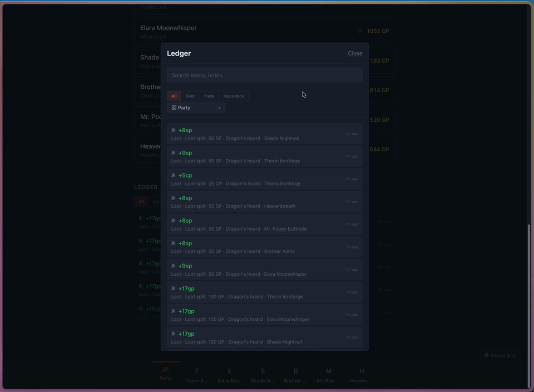
Task: Select the Gold filter tab
Action: [x=190, y=96]
